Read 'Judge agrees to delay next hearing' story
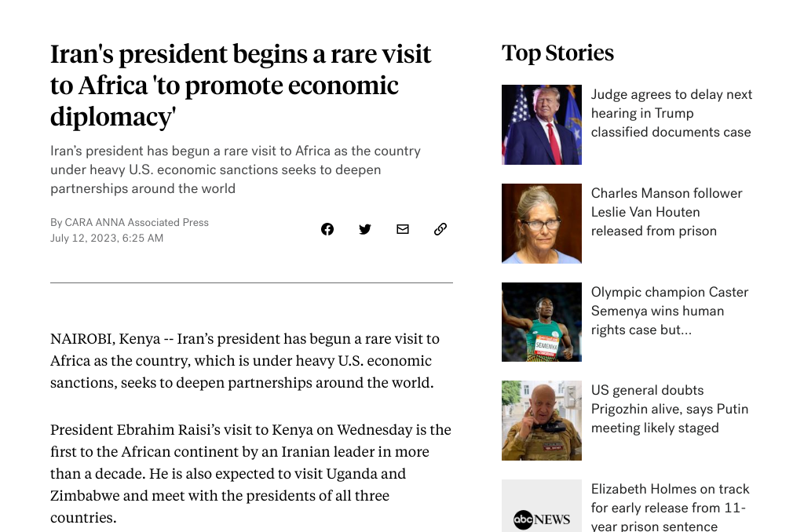Viewport: 804px width, 532px height. [x=671, y=113]
